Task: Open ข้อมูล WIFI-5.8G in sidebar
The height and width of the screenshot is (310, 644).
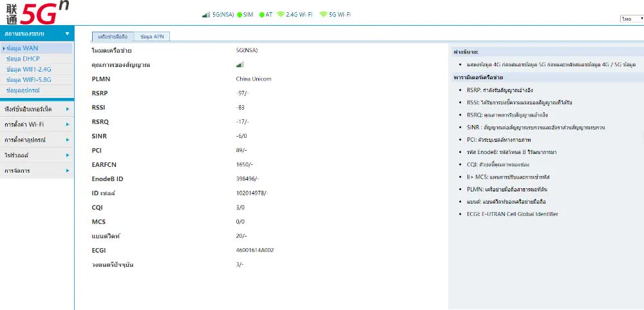Action: [x=29, y=80]
